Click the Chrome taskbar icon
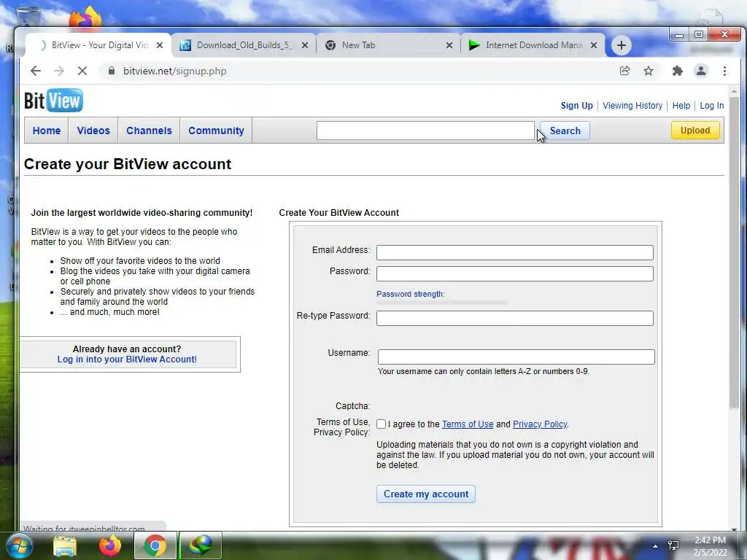747x560 pixels. click(155, 545)
